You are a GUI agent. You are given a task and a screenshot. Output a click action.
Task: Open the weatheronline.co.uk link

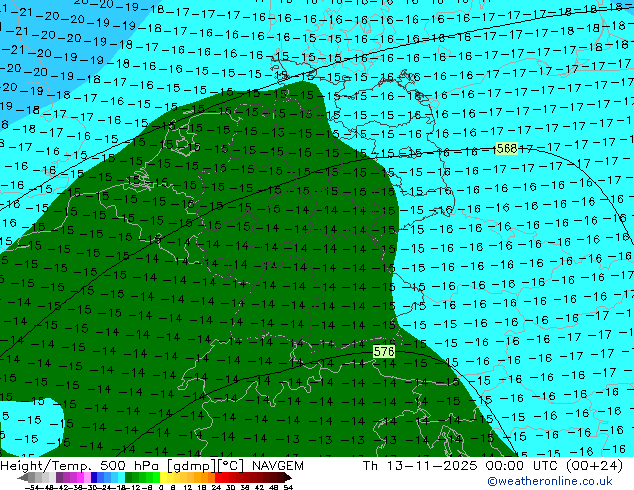pos(550,481)
